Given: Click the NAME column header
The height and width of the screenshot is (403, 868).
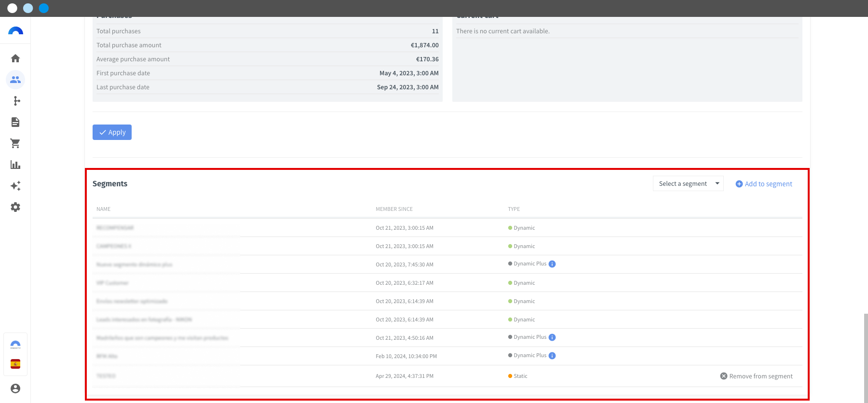Looking at the screenshot, I should [x=104, y=209].
